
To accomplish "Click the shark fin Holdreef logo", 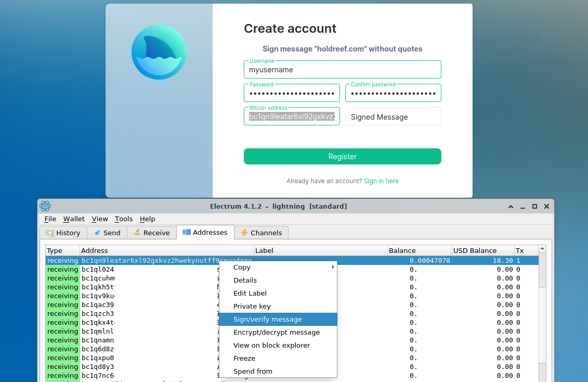I will tap(159, 52).
